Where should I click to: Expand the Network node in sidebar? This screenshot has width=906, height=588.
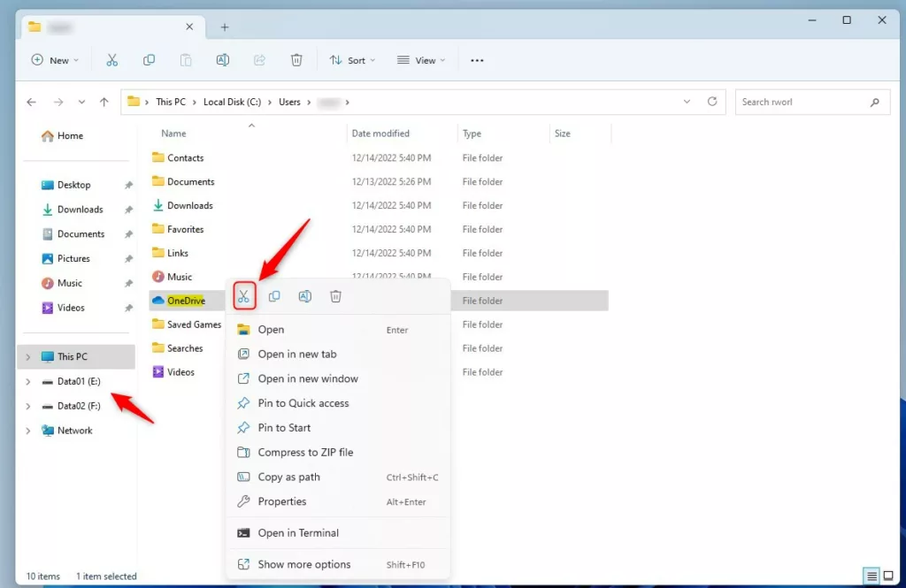click(x=28, y=431)
